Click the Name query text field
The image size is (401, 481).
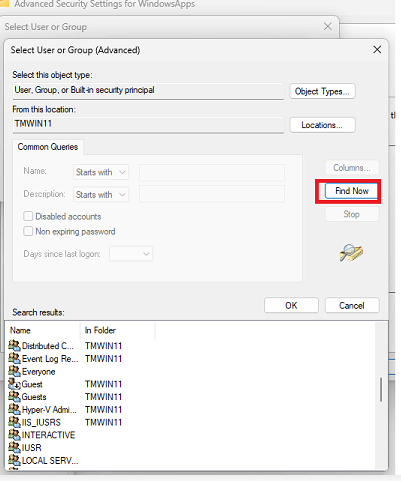tap(212, 172)
